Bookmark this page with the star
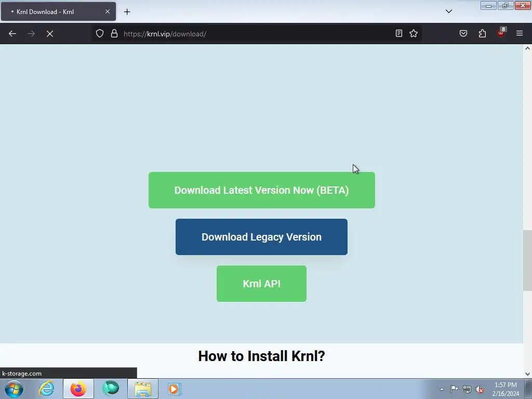Screen dimensions: 532x399 pos(413,33)
